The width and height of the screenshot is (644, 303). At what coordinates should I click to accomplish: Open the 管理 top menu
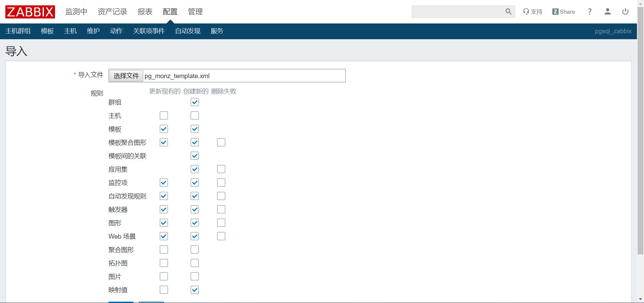(x=195, y=12)
